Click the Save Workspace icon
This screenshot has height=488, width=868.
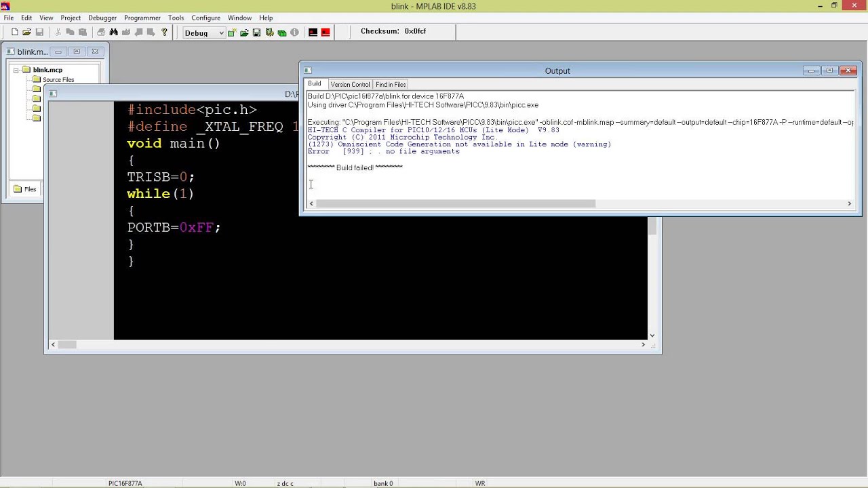[x=256, y=32]
